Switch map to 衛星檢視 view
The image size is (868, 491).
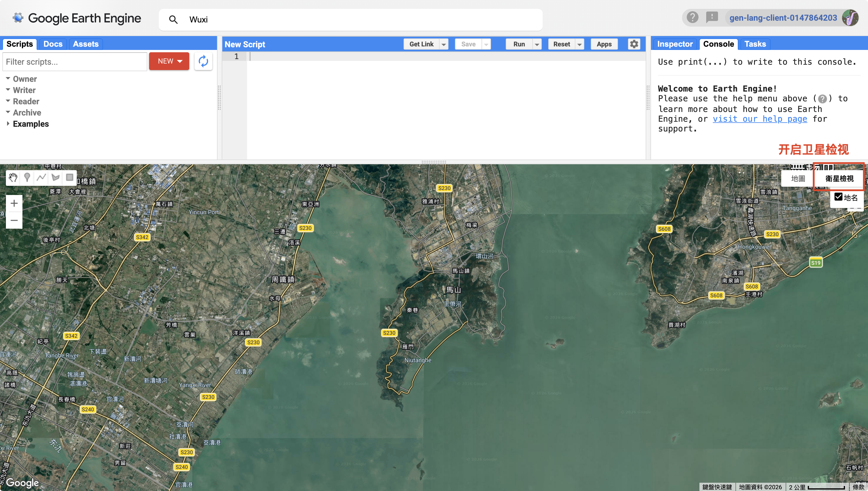[839, 178]
